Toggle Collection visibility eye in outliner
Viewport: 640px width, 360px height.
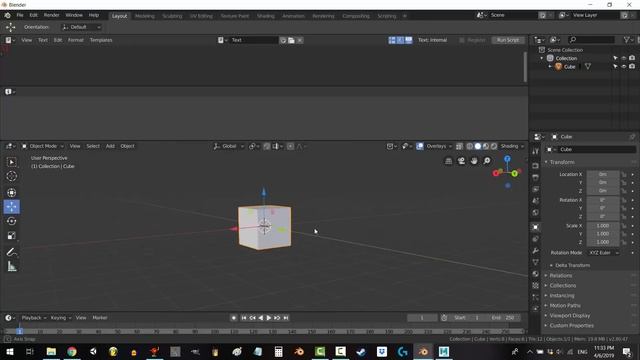coord(623,58)
